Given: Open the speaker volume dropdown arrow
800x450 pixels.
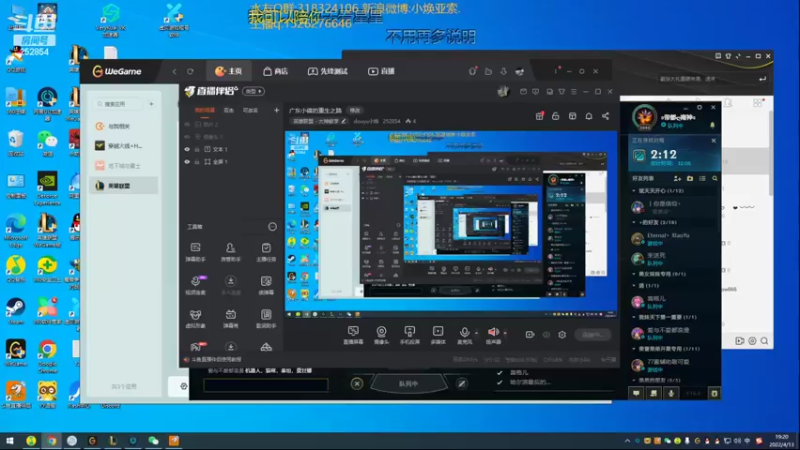Looking at the screenshot, I should coord(505,333).
